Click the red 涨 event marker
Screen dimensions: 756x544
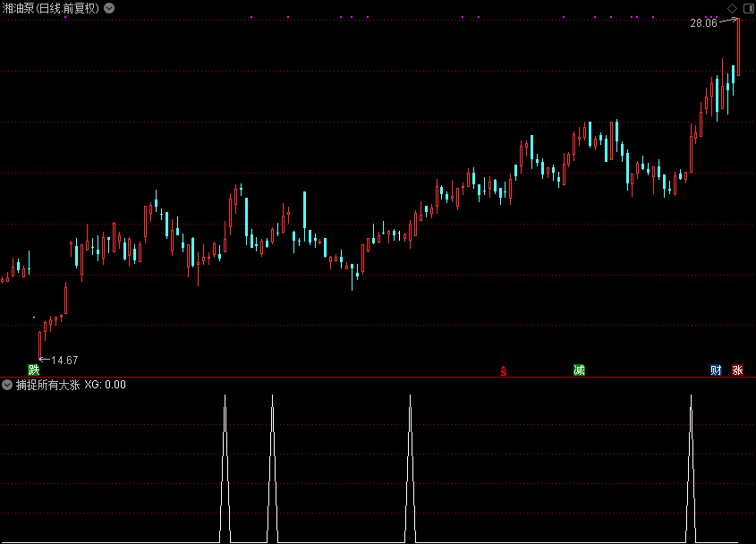pos(737,370)
